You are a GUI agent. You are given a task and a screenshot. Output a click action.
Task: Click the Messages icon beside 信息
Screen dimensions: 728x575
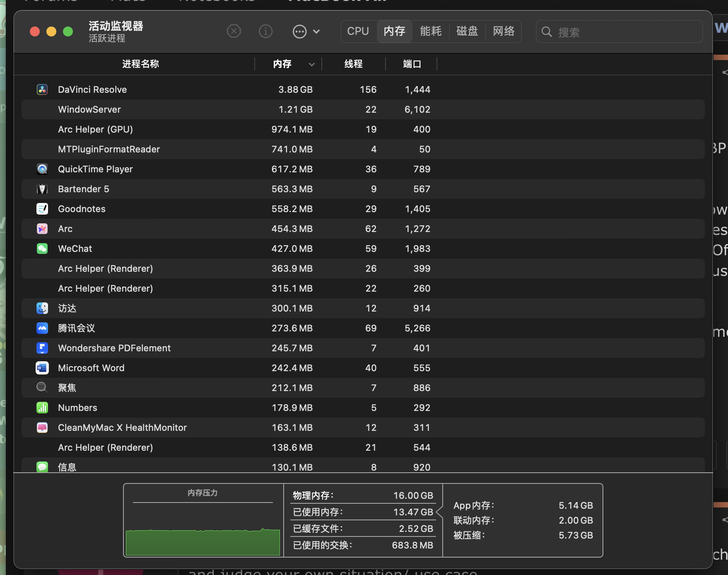[42, 467]
